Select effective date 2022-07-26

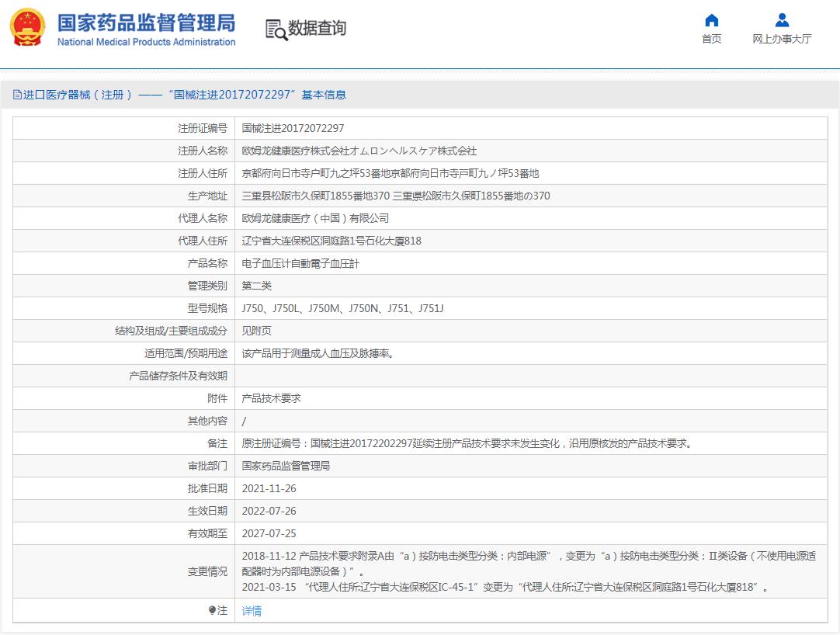point(269,511)
